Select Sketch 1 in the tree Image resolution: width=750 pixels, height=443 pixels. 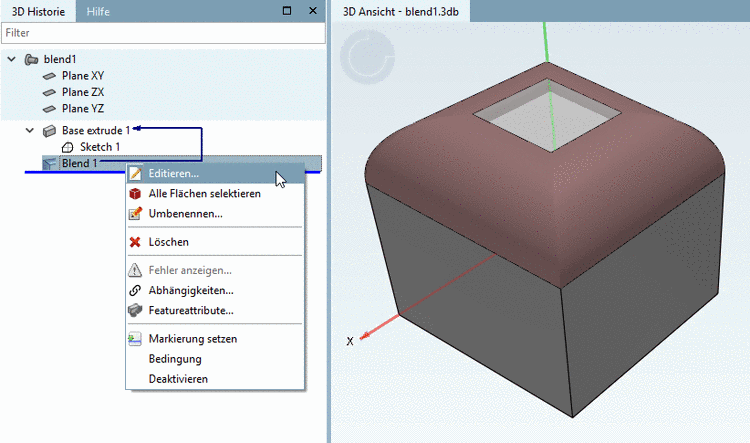point(99,147)
